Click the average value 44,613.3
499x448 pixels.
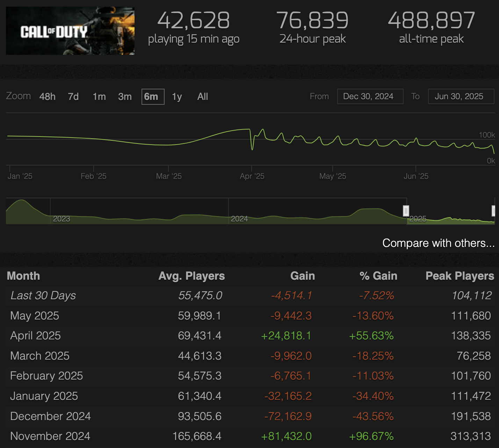coord(200,356)
